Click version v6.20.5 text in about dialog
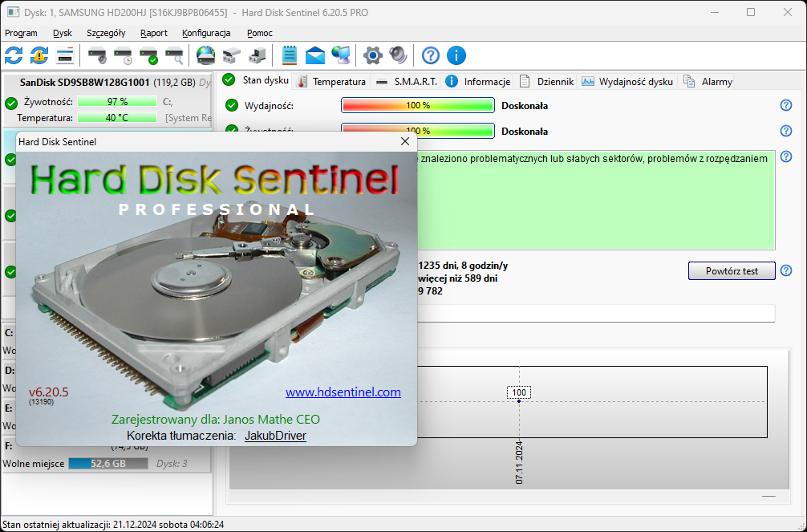The image size is (807, 532). pos(48,392)
